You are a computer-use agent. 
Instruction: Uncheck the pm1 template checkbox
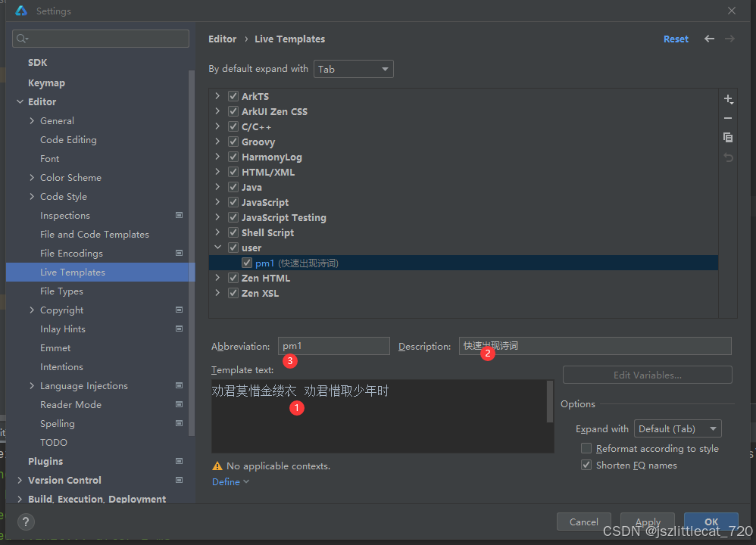click(247, 263)
